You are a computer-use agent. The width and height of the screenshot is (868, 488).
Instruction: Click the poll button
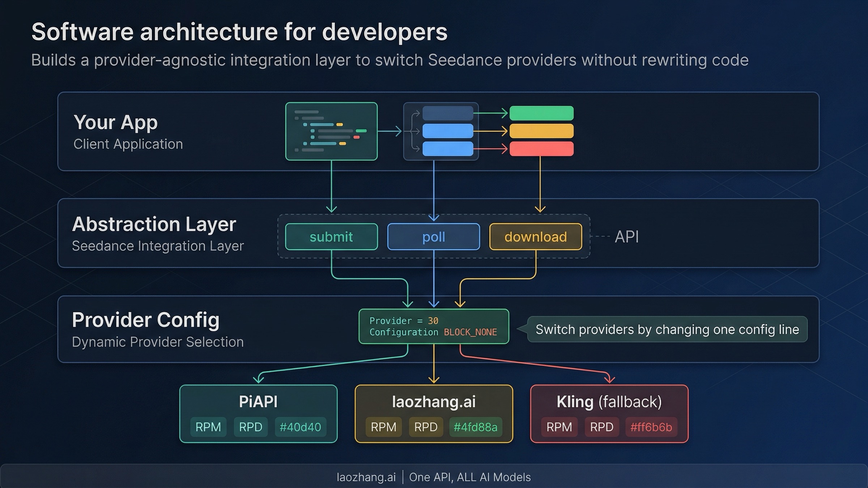point(433,237)
